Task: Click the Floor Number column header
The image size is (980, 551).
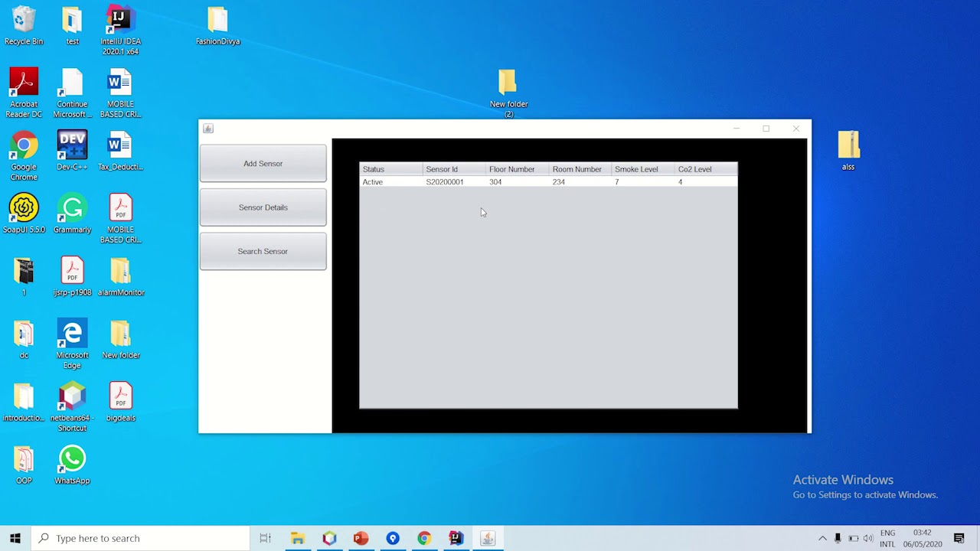Action: 518,169
